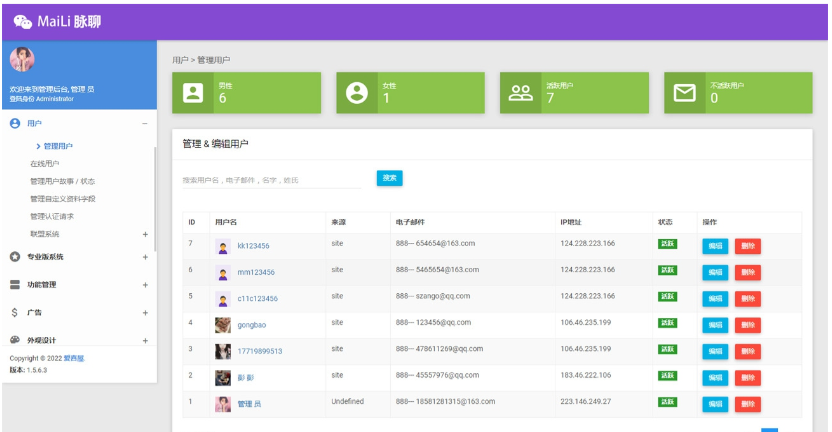Viewport: 832px width, 432px height.
Task: Click the male users card icon
Action: pos(192,93)
